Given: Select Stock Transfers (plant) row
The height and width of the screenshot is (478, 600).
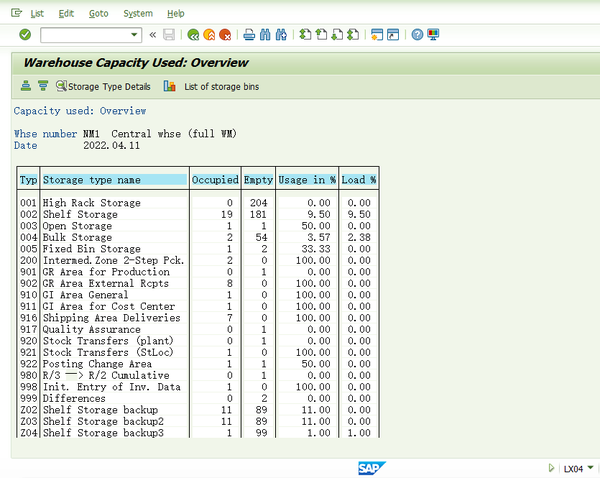Looking at the screenshot, I should point(198,341).
